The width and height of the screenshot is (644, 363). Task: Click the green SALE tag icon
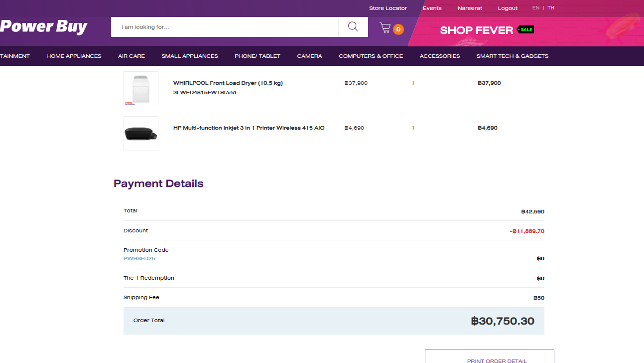525,29
